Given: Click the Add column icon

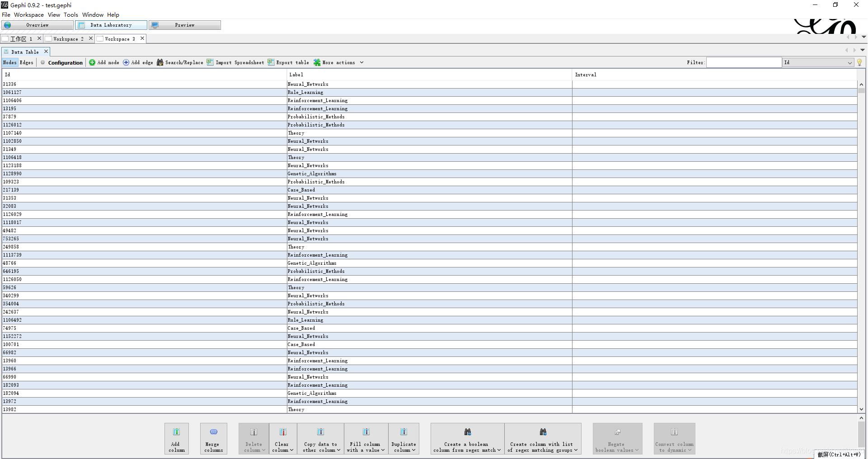Looking at the screenshot, I should point(177,432).
